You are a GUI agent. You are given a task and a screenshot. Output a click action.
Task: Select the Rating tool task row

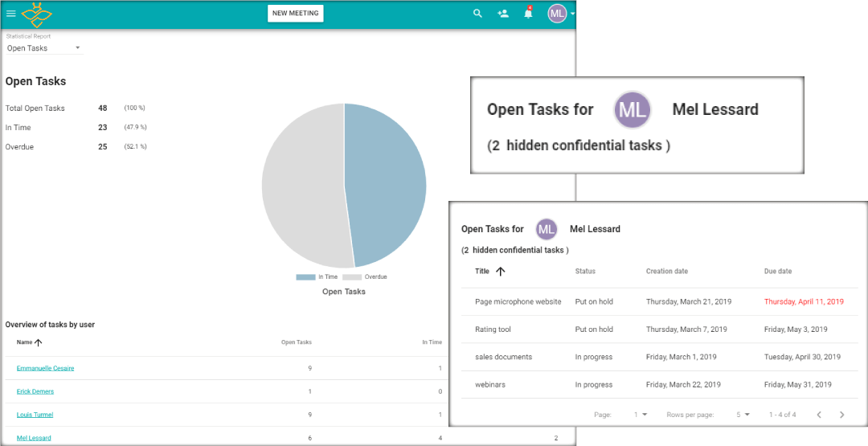coord(659,329)
